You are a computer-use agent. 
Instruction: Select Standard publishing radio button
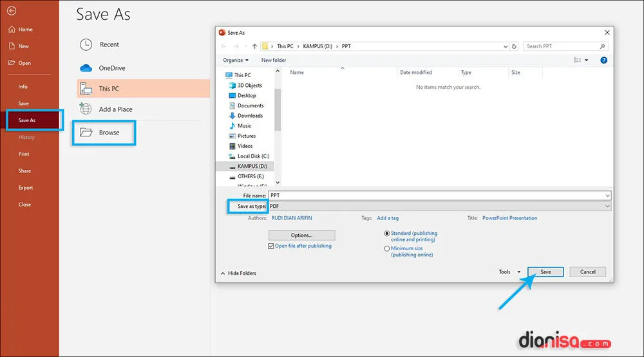coord(386,233)
